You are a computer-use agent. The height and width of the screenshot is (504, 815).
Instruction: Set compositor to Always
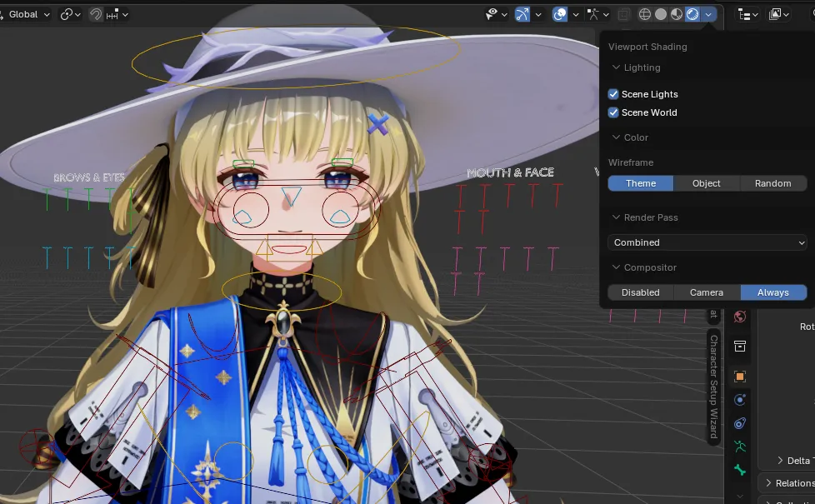(x=772, y=292)
